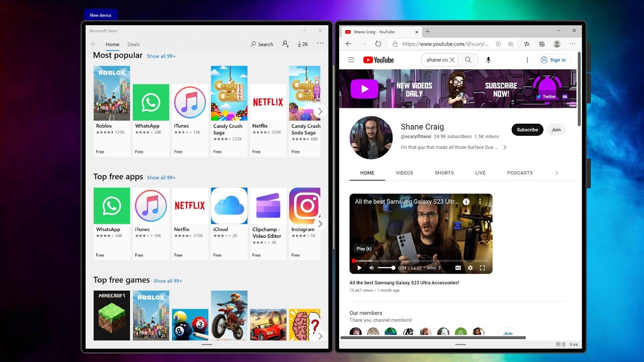Open video info card icon
This screenshot has height=362, width=644.
(466, 202)
